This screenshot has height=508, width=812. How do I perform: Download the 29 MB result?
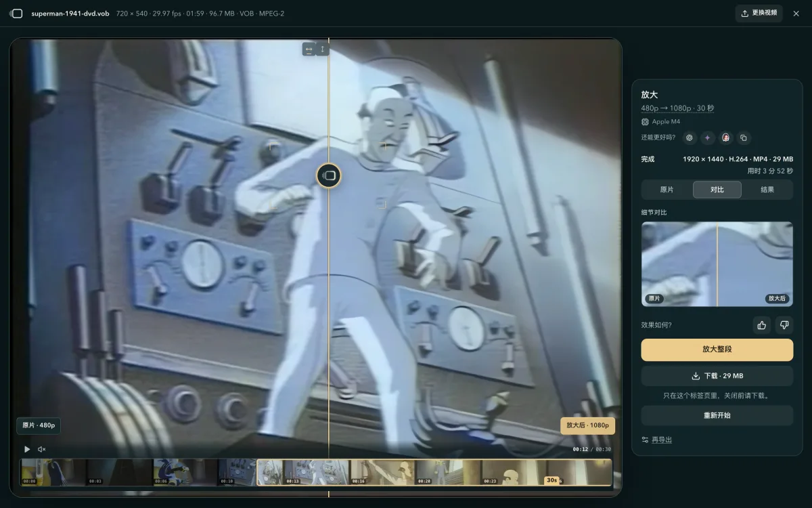(x=717, y=376)
